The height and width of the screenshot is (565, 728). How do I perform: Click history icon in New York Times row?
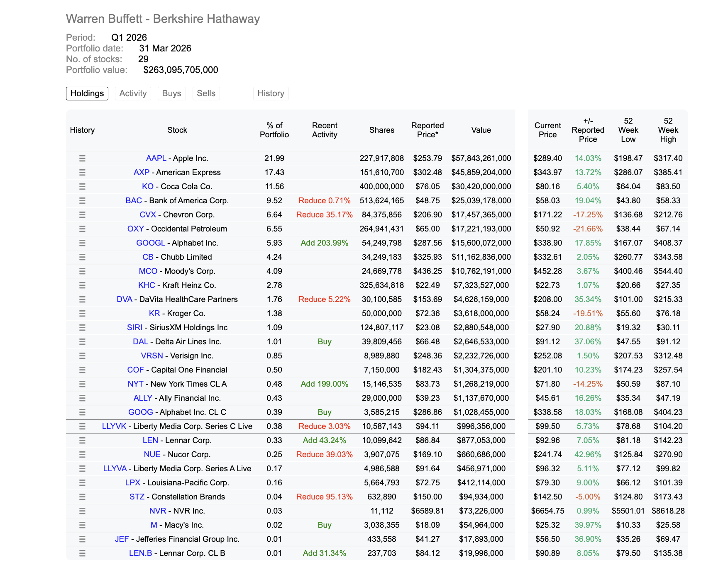pyautogui.click(x=82, y=384)
